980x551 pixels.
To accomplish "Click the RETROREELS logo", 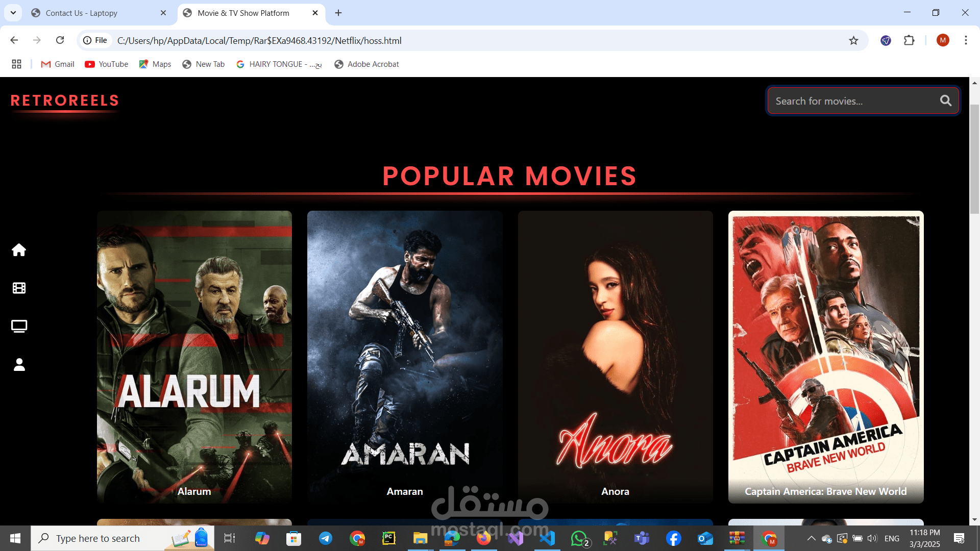I will point(65,101).
